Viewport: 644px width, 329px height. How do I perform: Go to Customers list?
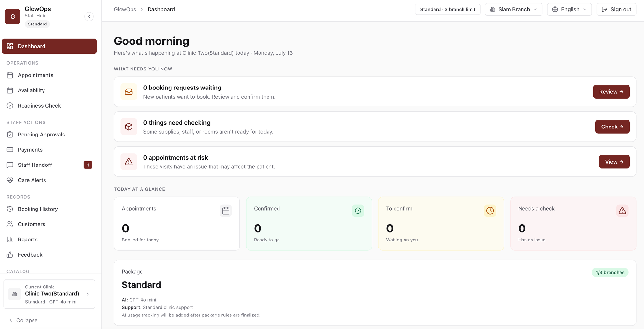tap(49, 224)
